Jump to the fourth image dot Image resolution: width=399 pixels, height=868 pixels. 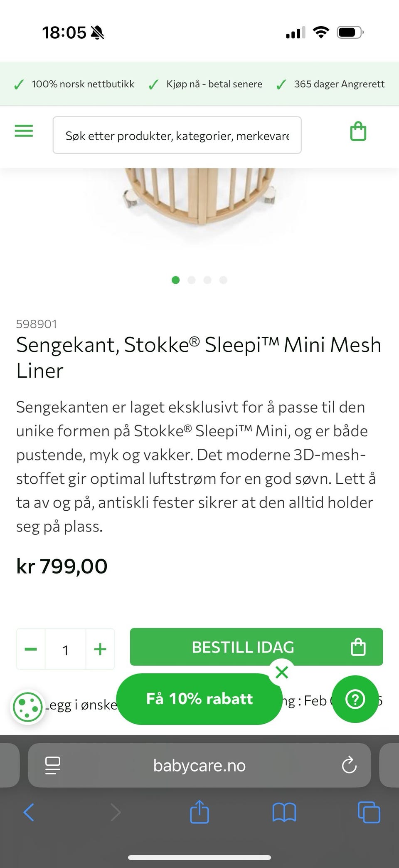click(x=223, y=280)
